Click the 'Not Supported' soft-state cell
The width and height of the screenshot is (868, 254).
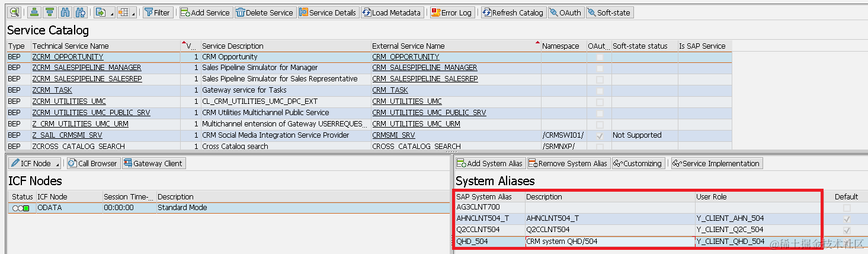click(x=644, y=135)
